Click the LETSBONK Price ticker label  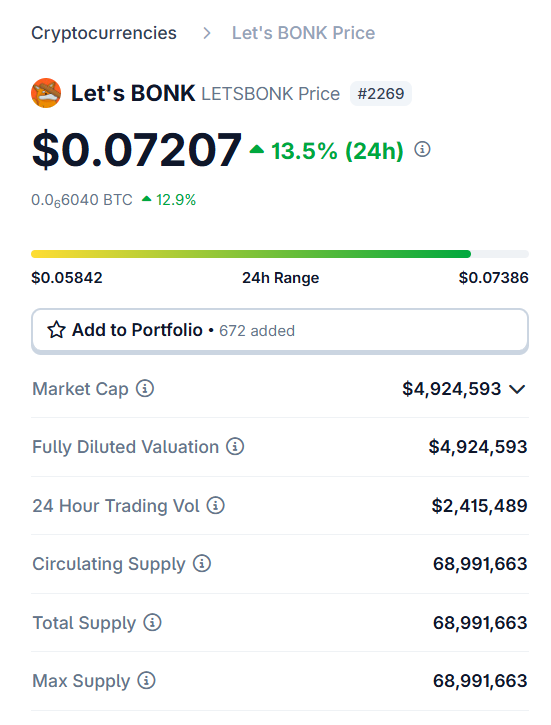pyautogui.click(x=270, y=94)
